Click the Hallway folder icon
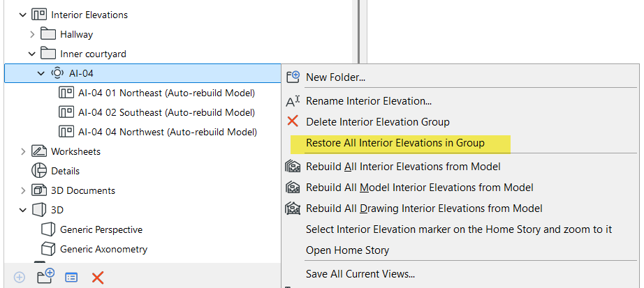 [48, 34]
